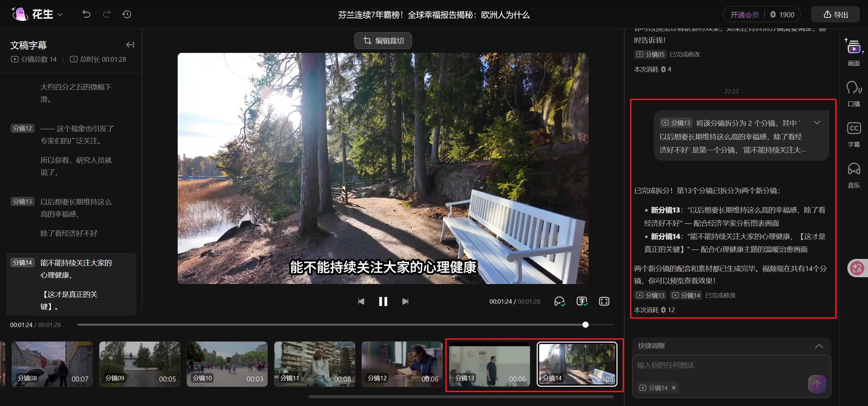The width and height of the screenshot is (868, 406).
Task: Click the project title at the top
Action: (434, 15)
